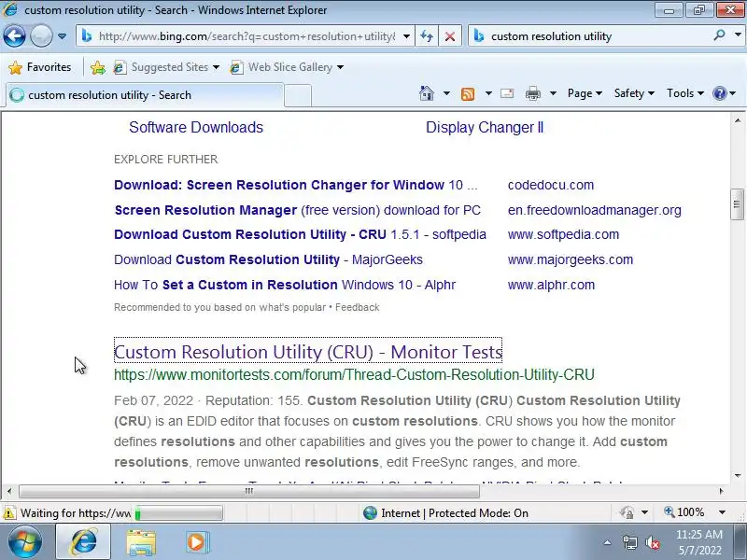Screen dimensions: 747x560
Task: Click the status bar warning icon
Action: (x=8, y=512)
